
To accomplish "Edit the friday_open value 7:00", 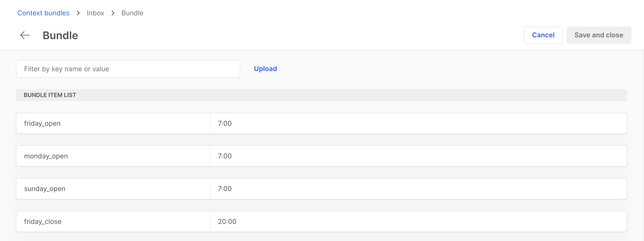I will [418, 123].
